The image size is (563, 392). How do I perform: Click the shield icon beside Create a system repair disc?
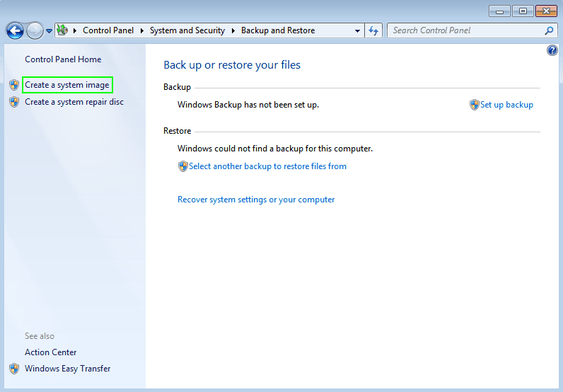14,102
